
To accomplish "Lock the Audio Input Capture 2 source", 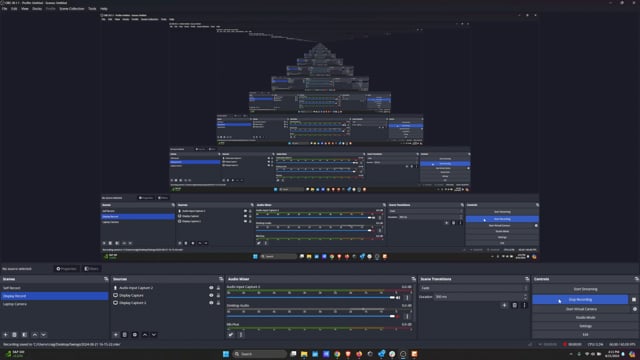I will tap(218, 288).
